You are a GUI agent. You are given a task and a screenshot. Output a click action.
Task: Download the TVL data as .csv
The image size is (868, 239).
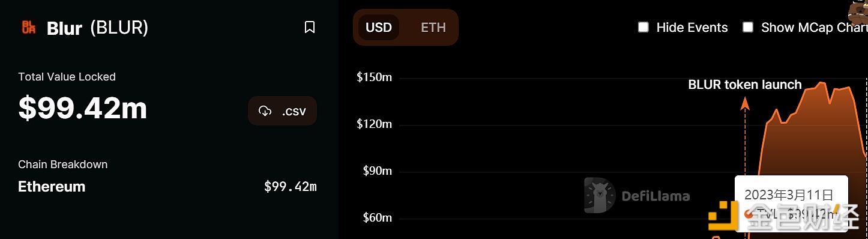[x=282, y=111]
